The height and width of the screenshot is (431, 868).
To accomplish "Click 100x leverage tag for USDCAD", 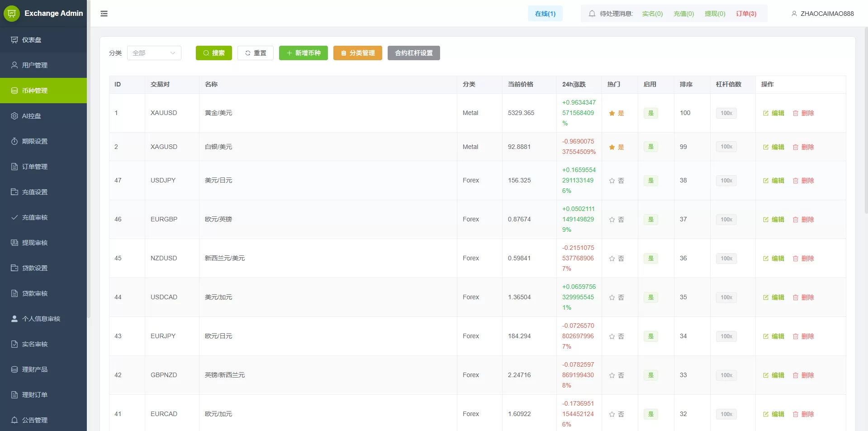I will [726, 297].
